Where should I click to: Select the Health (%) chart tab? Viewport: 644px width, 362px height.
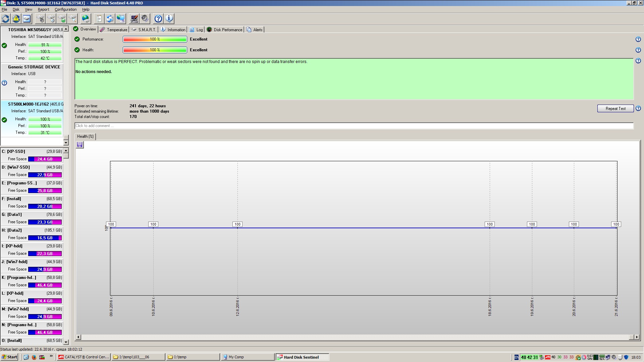(x=85, y=136)
